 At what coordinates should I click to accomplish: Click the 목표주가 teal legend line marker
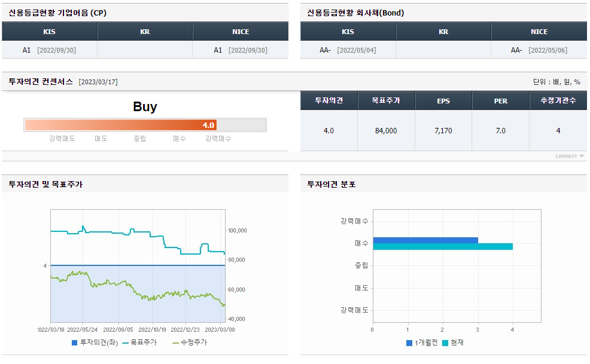pos(126,343)
